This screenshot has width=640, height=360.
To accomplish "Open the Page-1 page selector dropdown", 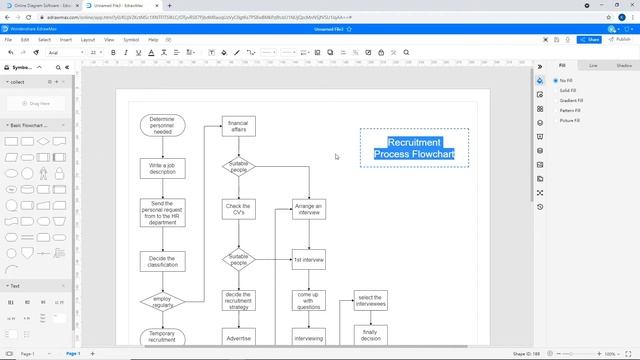I will coord(49,354).
